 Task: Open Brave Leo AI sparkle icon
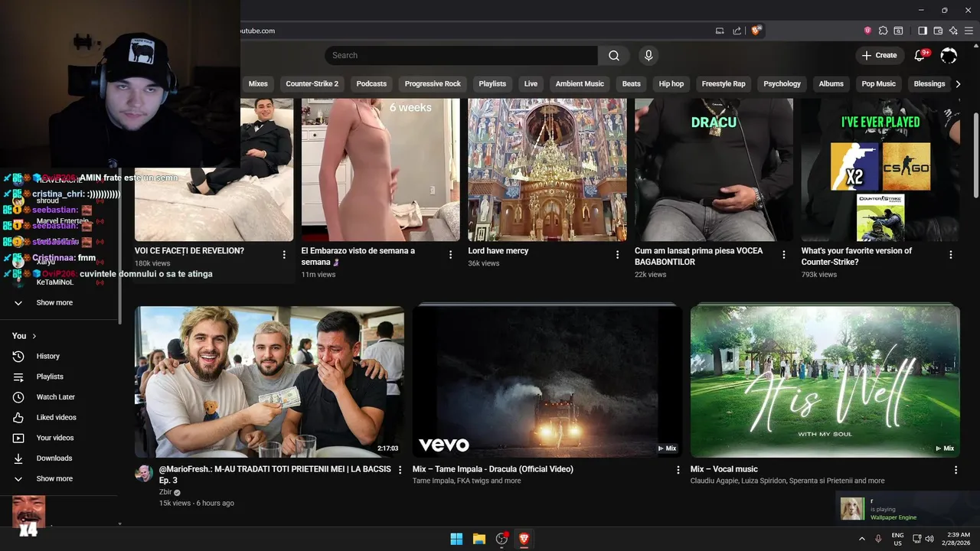pos(953,31)
